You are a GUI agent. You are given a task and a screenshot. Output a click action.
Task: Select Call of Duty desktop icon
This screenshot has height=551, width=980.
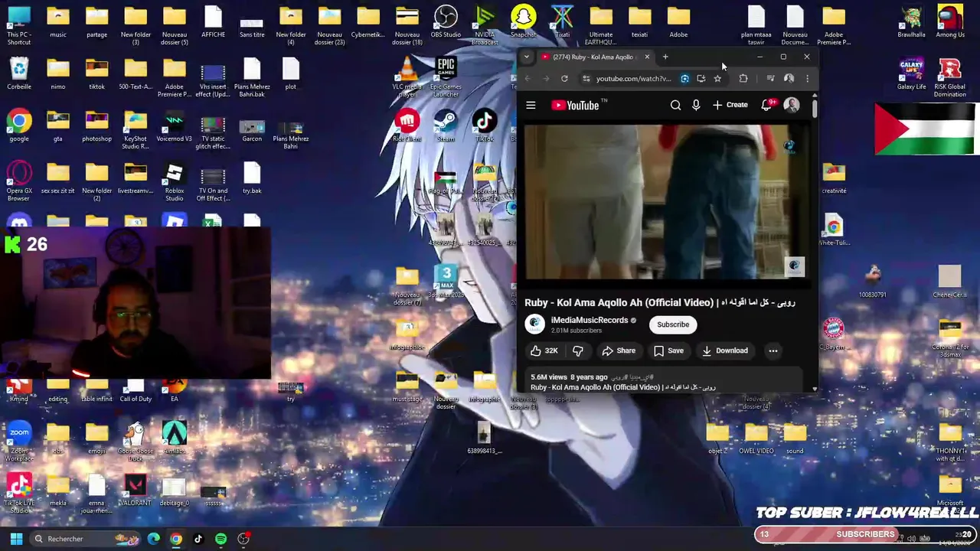136,390
